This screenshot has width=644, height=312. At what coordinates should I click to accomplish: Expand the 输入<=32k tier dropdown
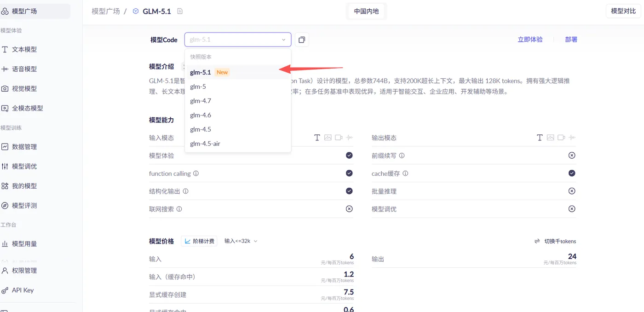241,241
